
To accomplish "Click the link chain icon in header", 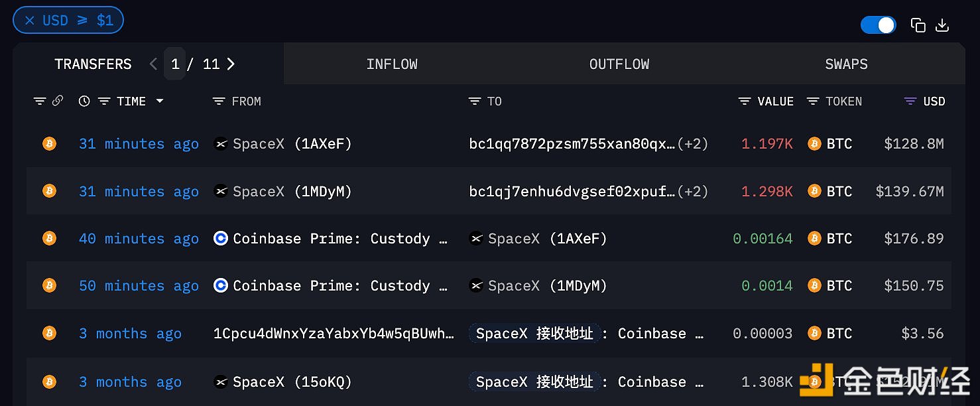I will point(58,101).
